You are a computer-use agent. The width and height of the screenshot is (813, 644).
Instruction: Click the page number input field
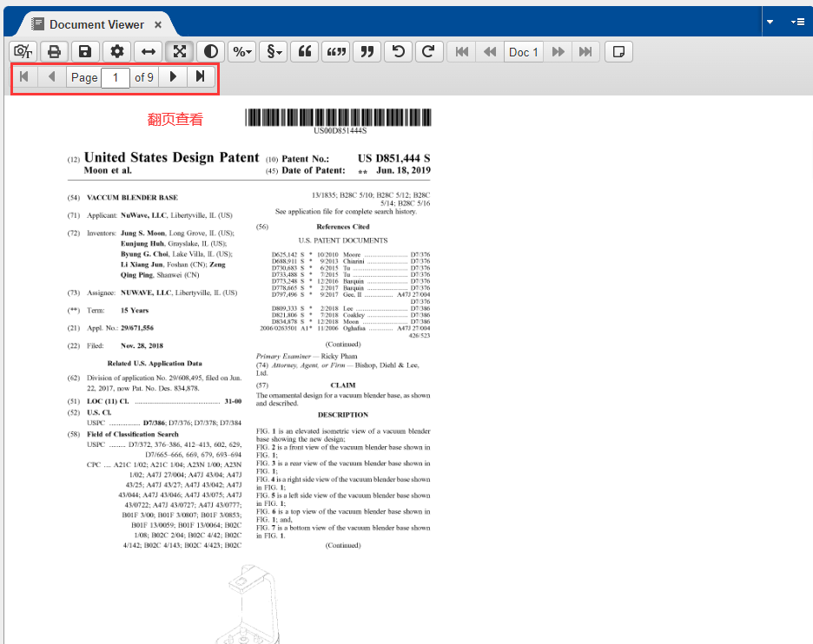116,78
